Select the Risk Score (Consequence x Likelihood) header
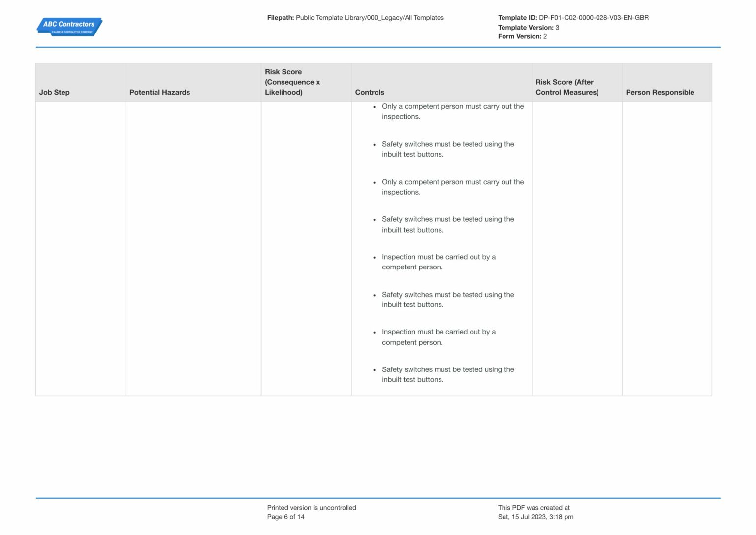Viewport: 756px width, 535px height. (293, 82)
